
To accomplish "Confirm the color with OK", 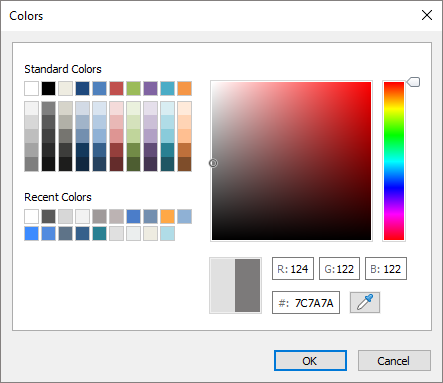I will pos(310,360).
